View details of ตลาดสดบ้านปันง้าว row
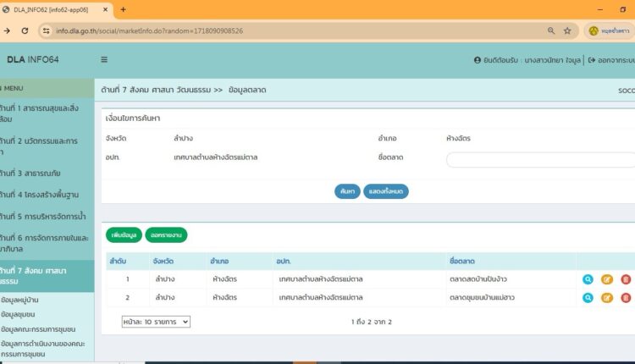635x364 pixels. pyautogui.click(x=588, y=279)
